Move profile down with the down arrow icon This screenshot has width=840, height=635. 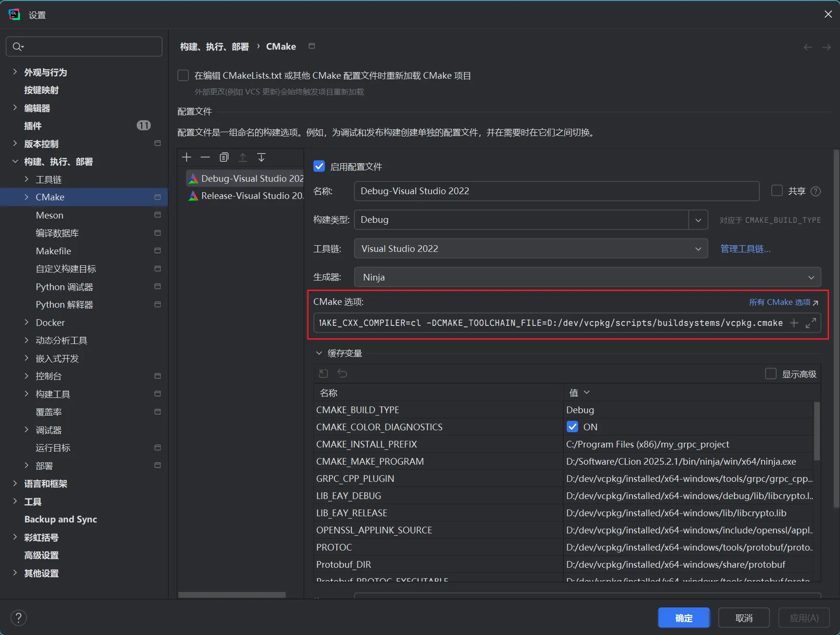pyautogui.click(x=261, y=157)
